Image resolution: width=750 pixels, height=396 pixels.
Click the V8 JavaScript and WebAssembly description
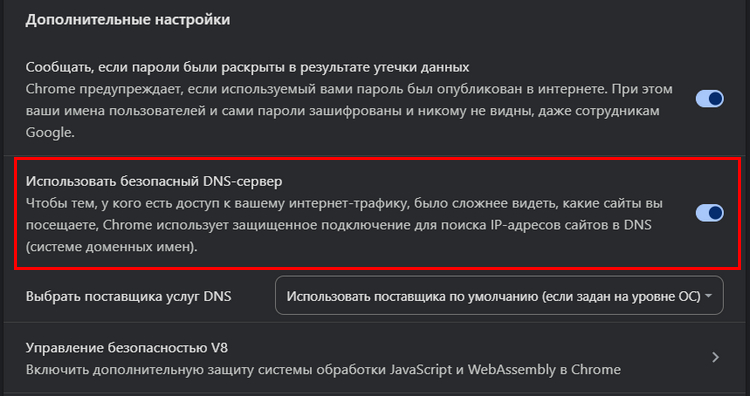pyautogui.click(x=323, y=370)
